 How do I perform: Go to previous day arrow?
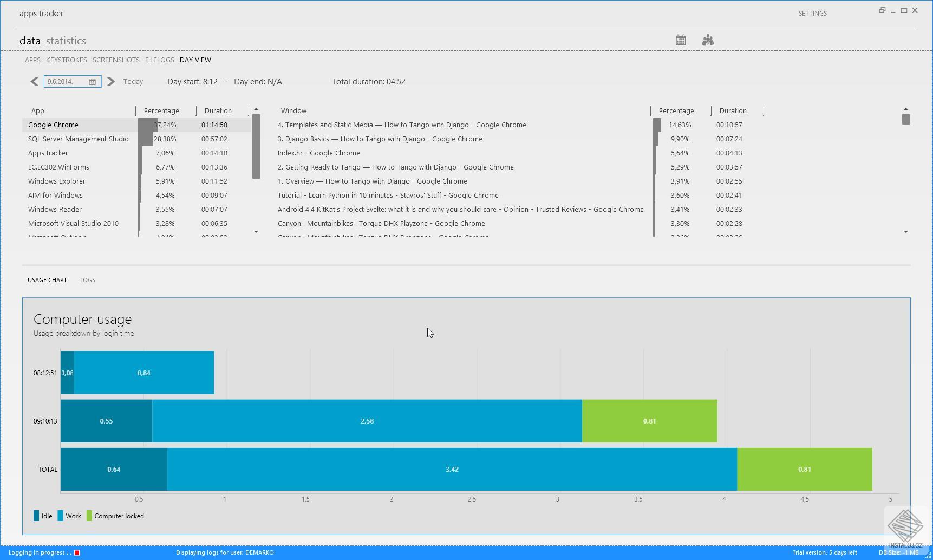(34, 82)
